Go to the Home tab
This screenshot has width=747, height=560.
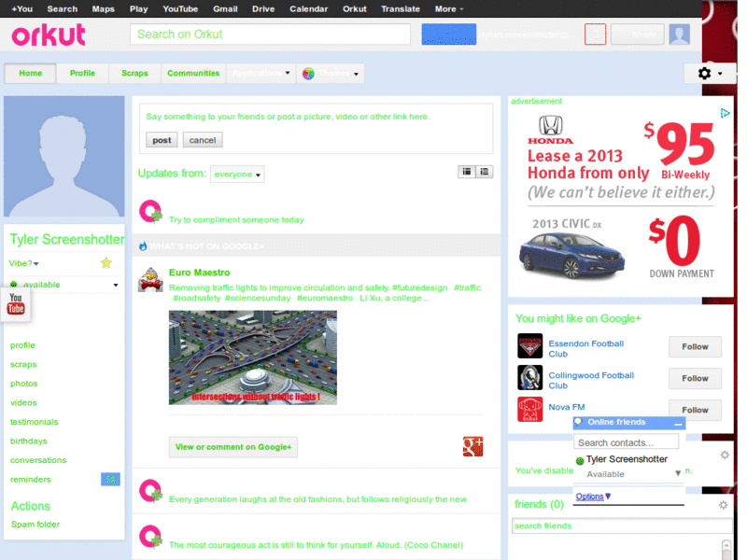point(31,74)
